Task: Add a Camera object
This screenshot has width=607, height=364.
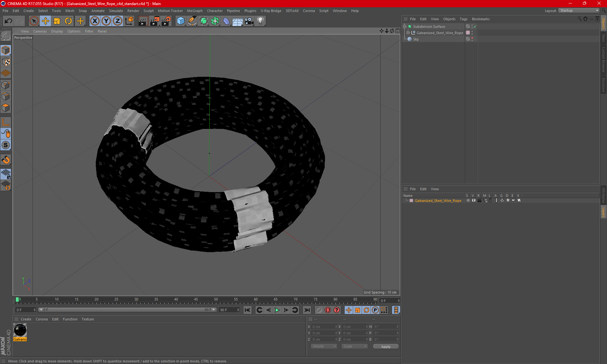Action: coord(249,21)
